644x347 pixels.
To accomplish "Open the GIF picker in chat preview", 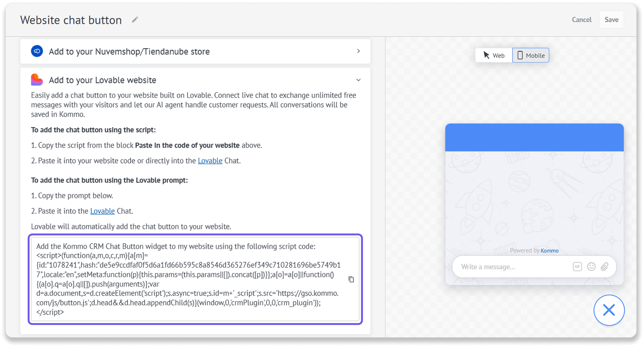I will click(x=577, y=267).
